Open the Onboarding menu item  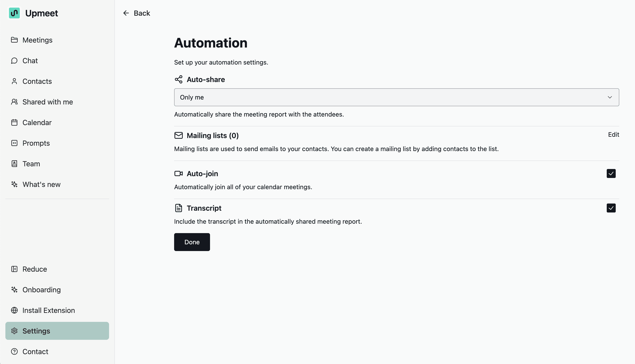(x=42, y=290)
